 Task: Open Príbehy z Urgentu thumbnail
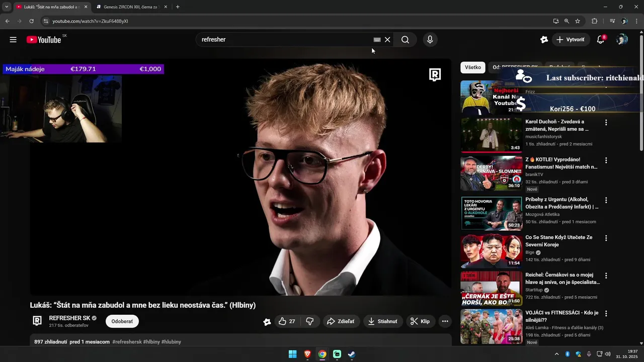point(492,213)
